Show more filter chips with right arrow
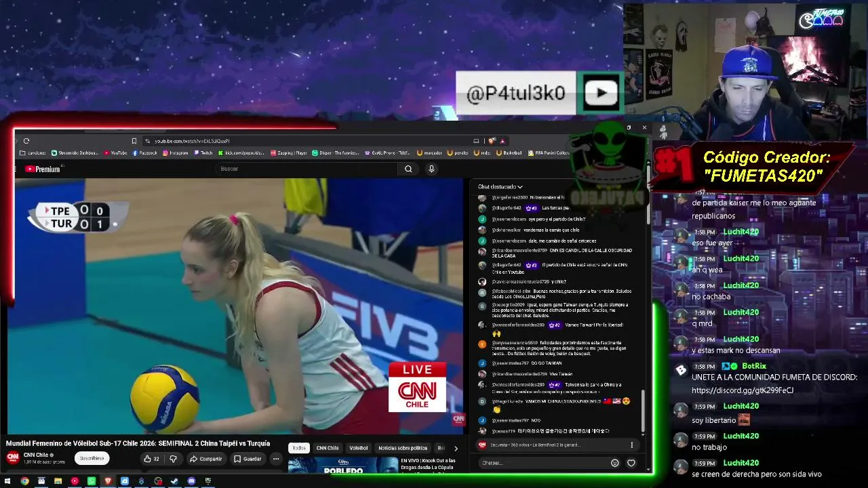This screenshot has height=488, width=868. 456,448
